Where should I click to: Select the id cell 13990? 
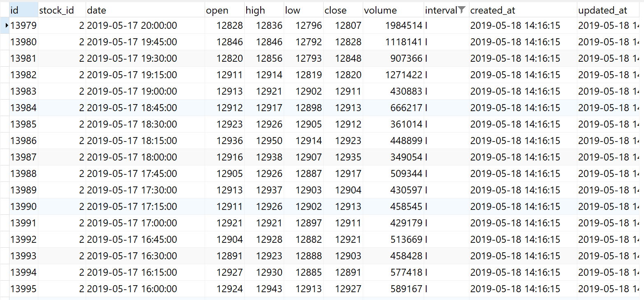(x=23, y=207)
